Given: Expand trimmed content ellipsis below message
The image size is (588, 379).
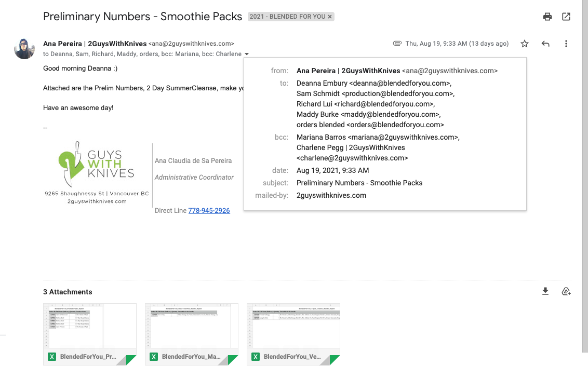Looking at the screenshot, I should pyautogui.click(x=45, y=128).
